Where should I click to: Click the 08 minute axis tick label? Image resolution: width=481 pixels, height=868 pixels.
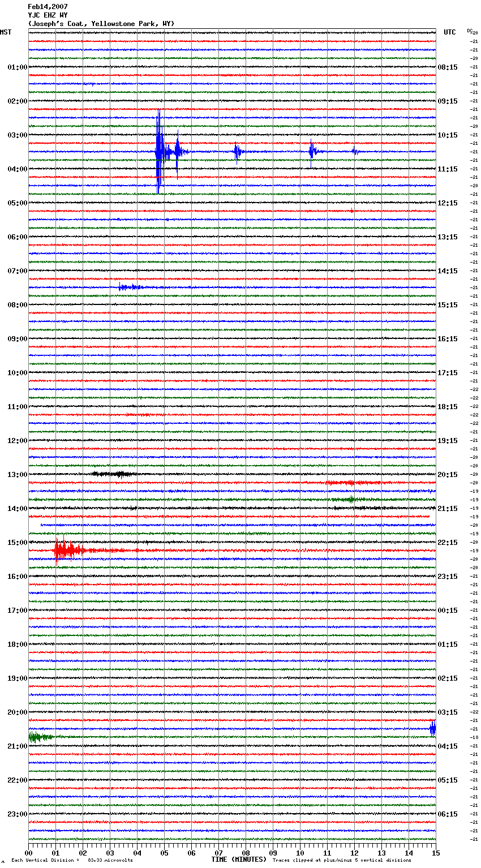coord(246,853)
